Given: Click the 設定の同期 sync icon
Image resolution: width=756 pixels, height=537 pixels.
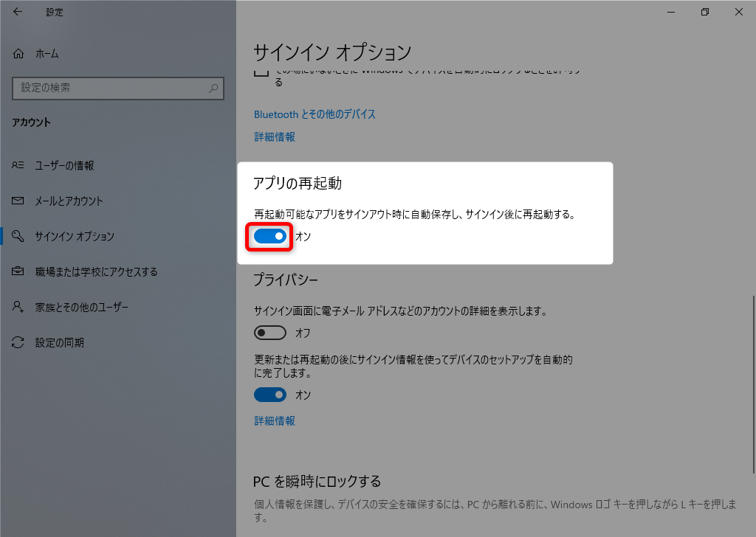Looking at the screenshot, I should click(19, 343).
